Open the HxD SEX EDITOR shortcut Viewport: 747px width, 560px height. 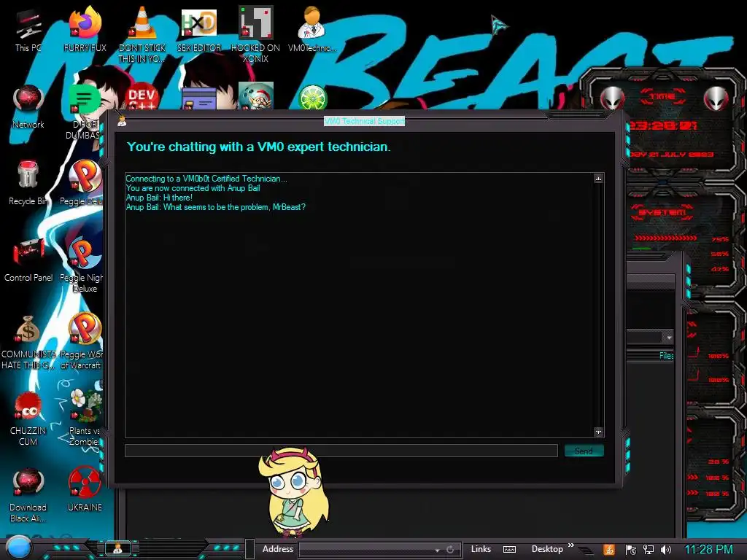click(x=199, y=28)
